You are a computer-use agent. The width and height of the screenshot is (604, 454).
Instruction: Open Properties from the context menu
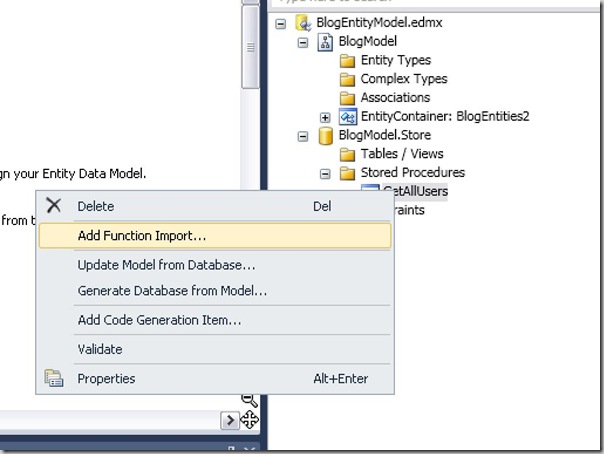pos(106,379)
